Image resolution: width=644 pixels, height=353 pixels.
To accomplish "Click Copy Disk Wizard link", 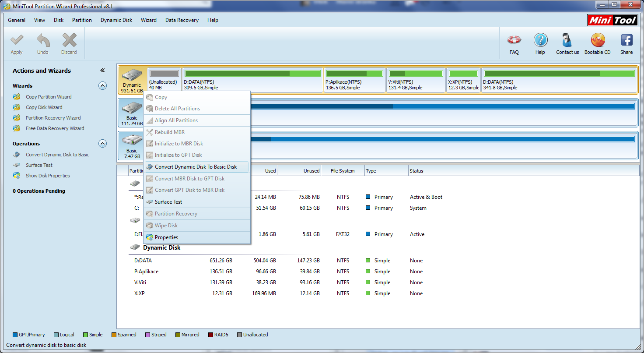I will pyautogui.click(x=44, y=107).
